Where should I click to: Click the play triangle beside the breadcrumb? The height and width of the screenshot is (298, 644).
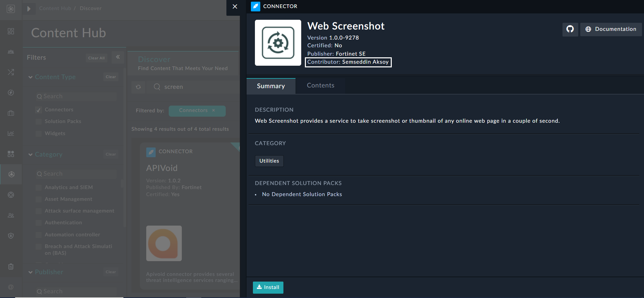29,9
